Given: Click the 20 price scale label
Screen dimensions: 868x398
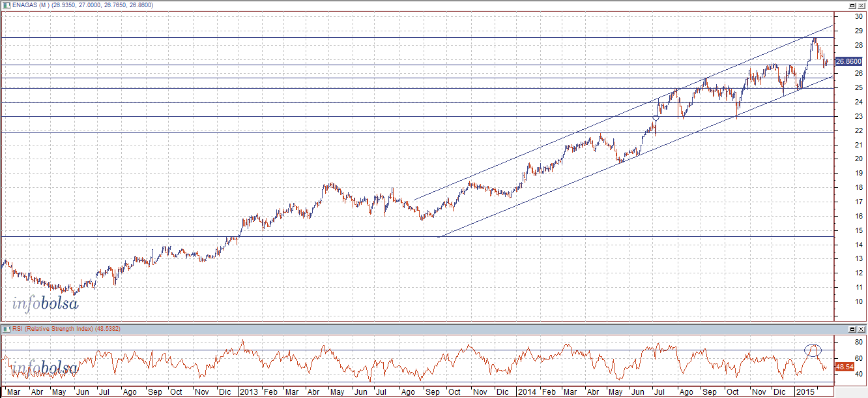Looking at the screenshot, I should pyautogui.click(x=859, y=159).
